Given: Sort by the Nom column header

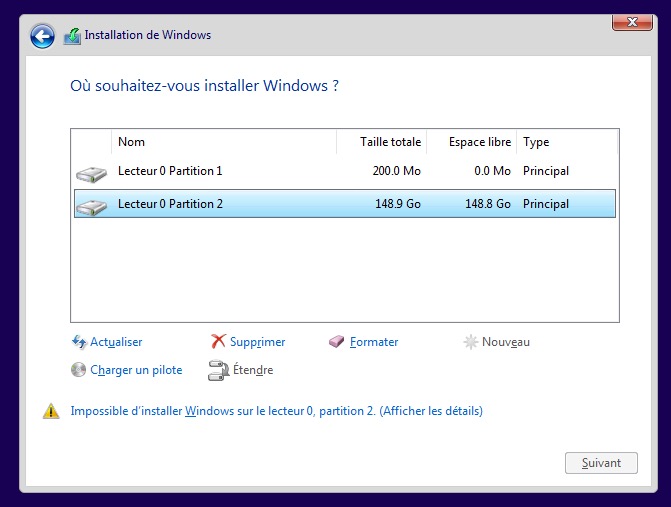Looking at the screenshot, I should [x=224, y=142].
